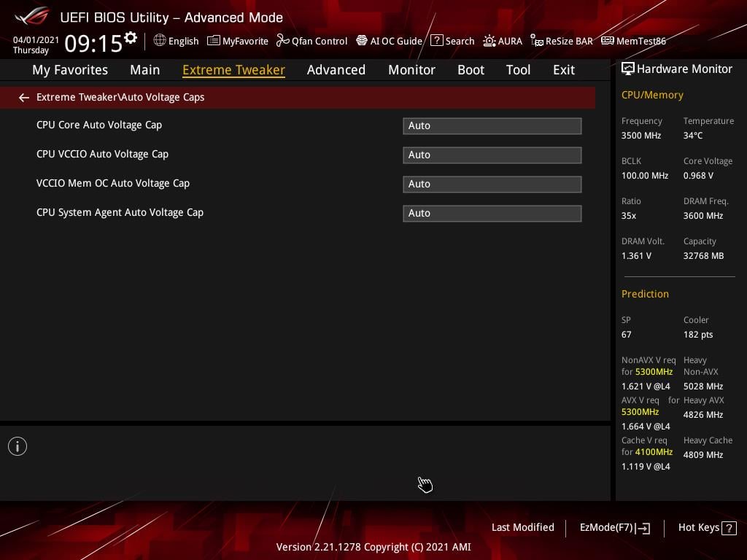The height and width of the screenshot is (560, 747).
Task: Select CPU Core Auto Voltage Cap label
Action: coord(99,125)
